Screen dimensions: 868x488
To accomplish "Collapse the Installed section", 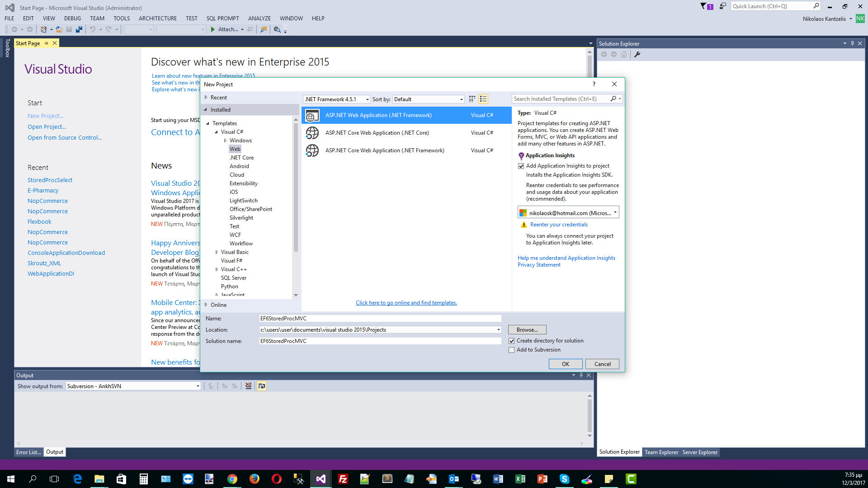I will click(x=206, y=110).
